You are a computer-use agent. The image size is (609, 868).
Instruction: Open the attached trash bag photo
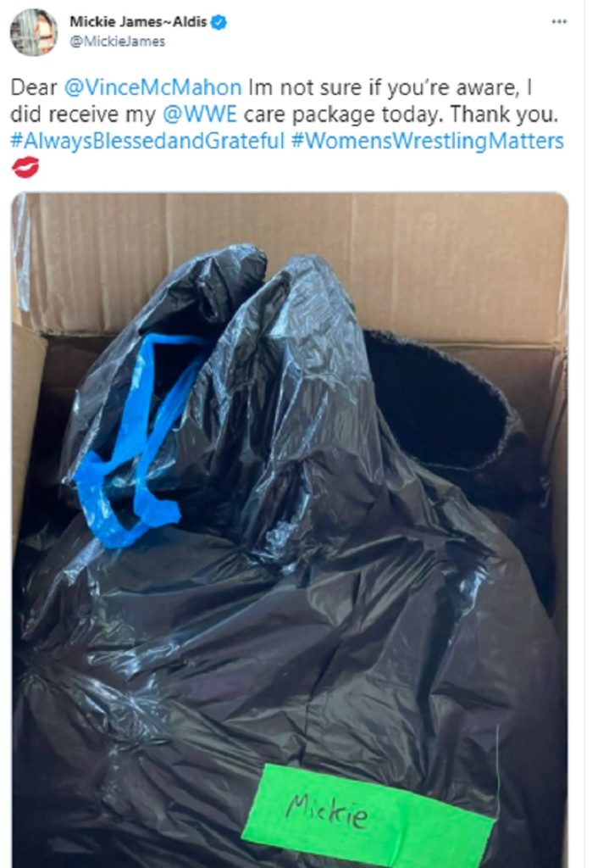pyautogui.click(x=290, y=530)
